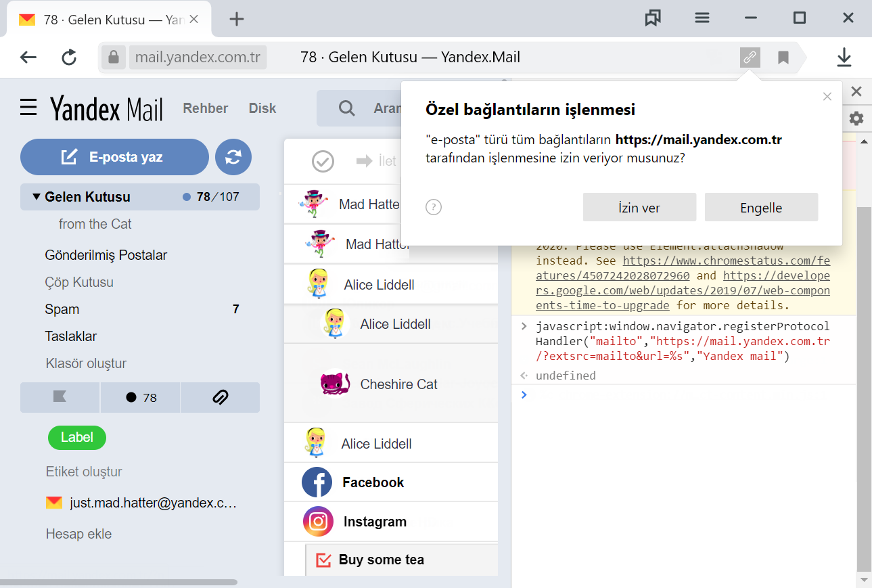Open the browser tab list panel icon
This screenshot has height=588, width=872.
(653, 18)
